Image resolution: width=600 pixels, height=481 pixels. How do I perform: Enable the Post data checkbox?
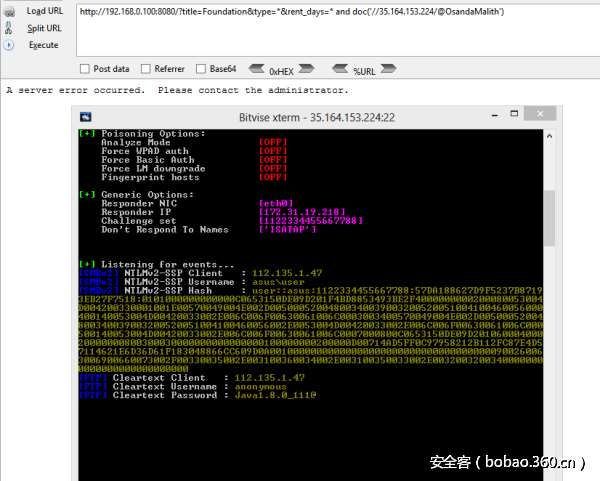[x=84, y=69]
